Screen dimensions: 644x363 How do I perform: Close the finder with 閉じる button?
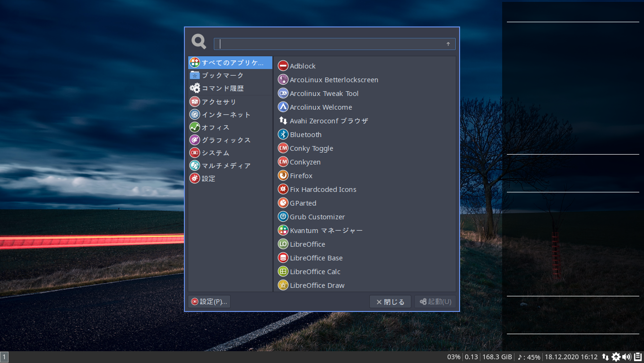point(390,302)
